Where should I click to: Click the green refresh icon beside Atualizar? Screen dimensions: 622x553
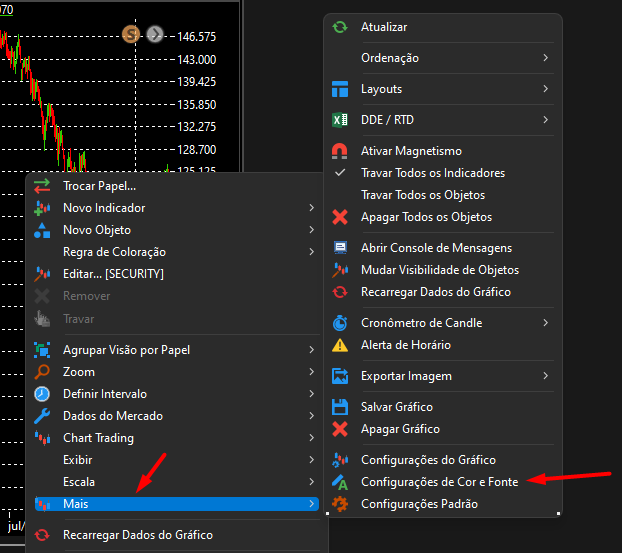pos(340,27)
